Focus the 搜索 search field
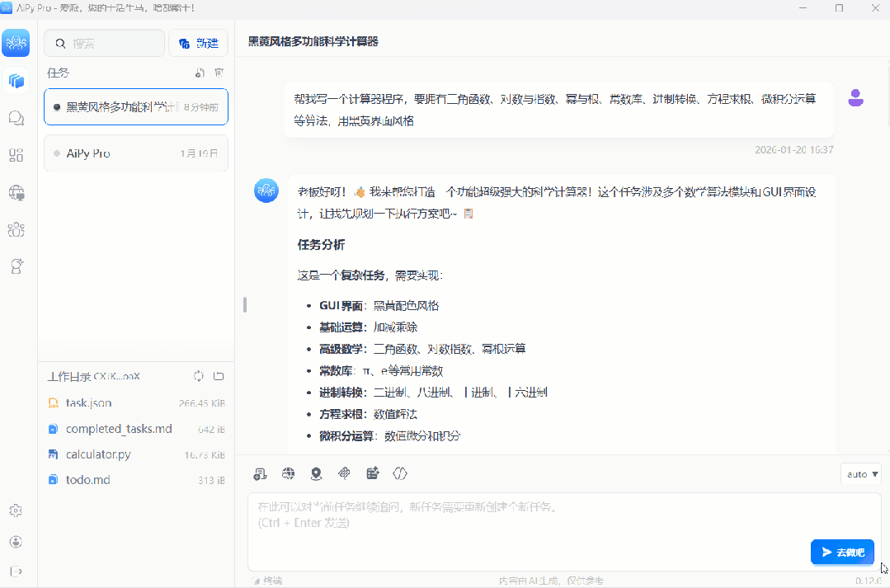Screen dimensions: 890x588 click(105, 43)
